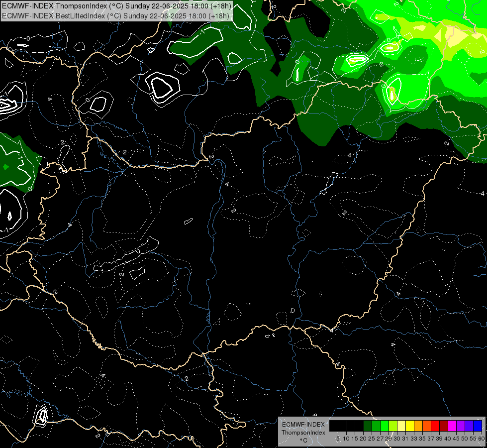Click the BestLiftedIndex title line at top
Image resolution: width=487 pixels, height=448 pixels.
pos(115,15)
